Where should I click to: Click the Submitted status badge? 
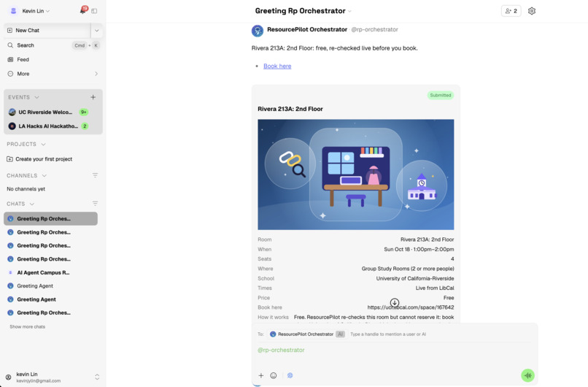tap(440, 96)
